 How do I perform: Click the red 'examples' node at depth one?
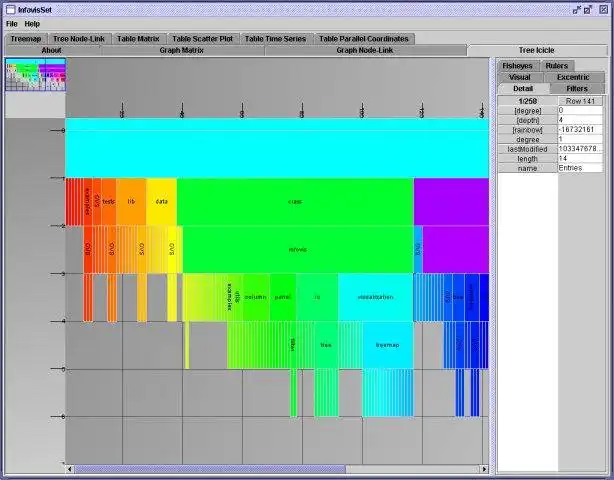click(x=88, y=202)
